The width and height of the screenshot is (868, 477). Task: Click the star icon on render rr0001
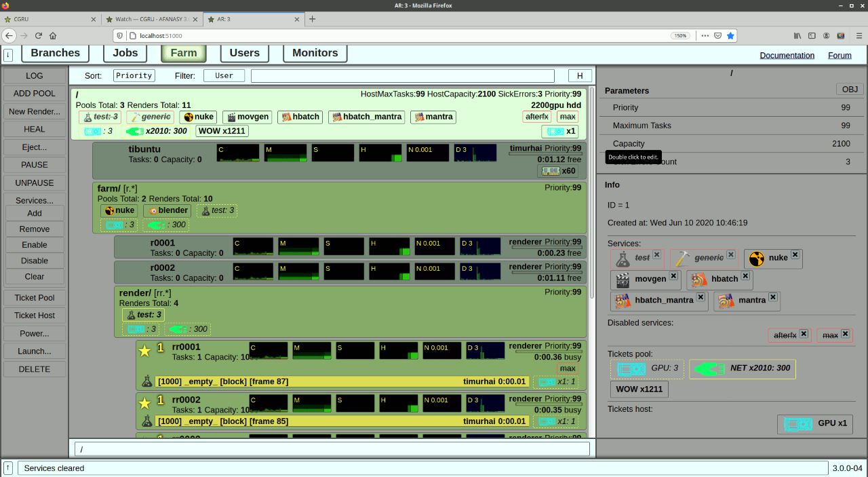[144, 351]
